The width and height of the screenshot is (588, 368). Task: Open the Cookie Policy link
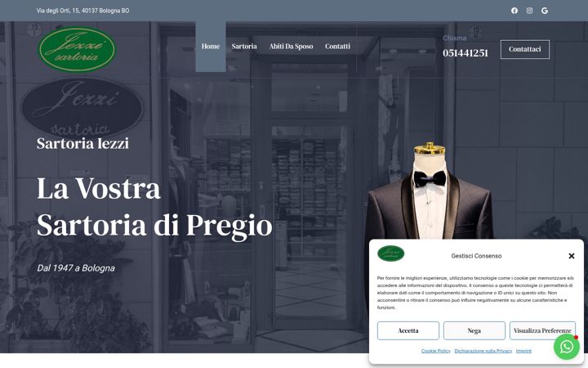click(x=436, y=351)
